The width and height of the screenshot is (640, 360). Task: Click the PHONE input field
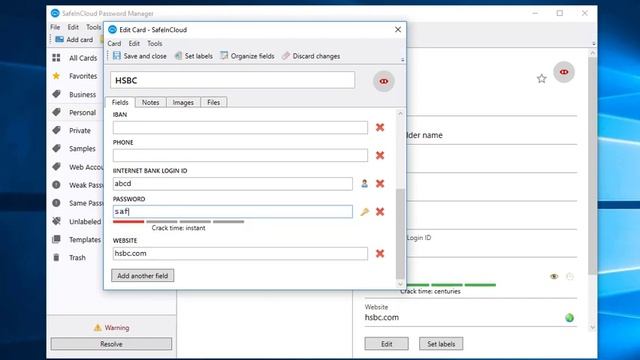click(x=240, y=155)
